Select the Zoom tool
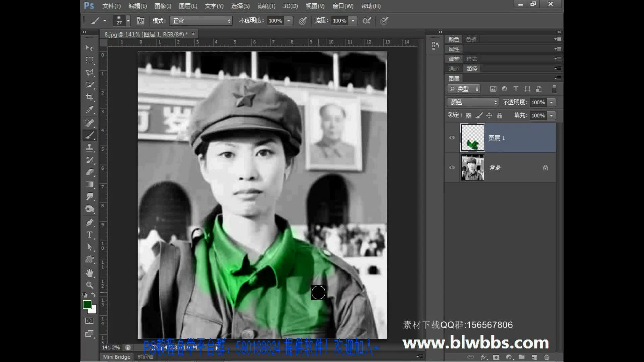The width and height of the screenshot is (644, 362). tap(89, 285)
